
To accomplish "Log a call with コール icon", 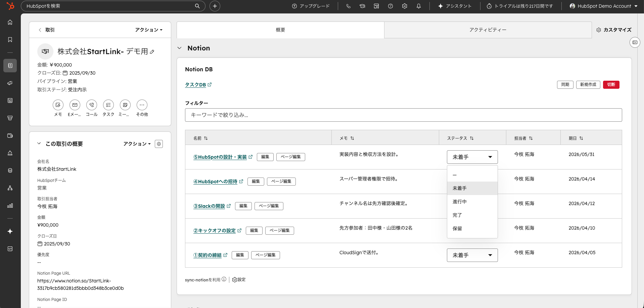I will tap(92, 105).
